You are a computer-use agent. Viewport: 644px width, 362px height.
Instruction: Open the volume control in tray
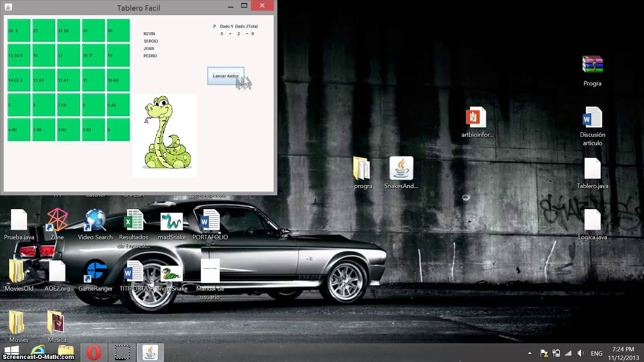(581, 353)
